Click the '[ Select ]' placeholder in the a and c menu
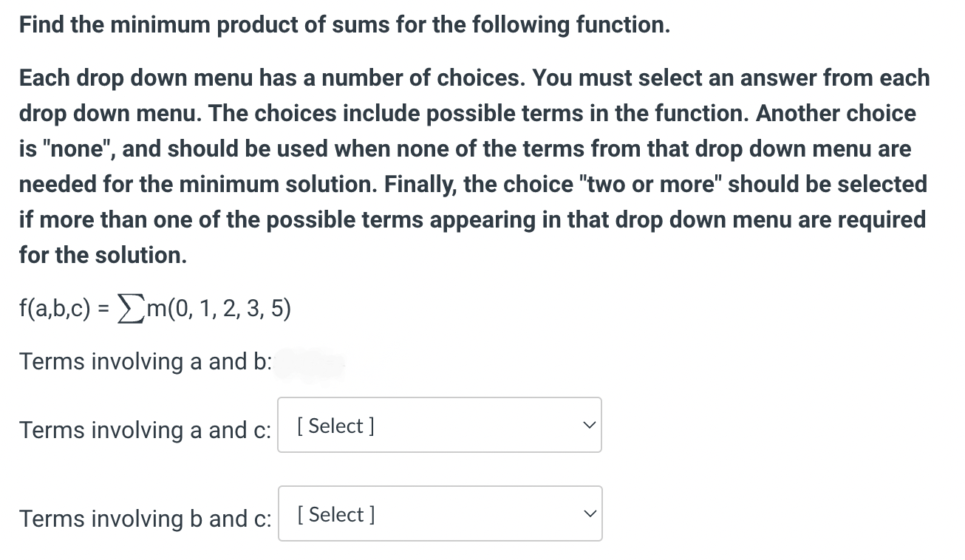The width and height of the screenshot is (965, 560). tap(335, 426)
